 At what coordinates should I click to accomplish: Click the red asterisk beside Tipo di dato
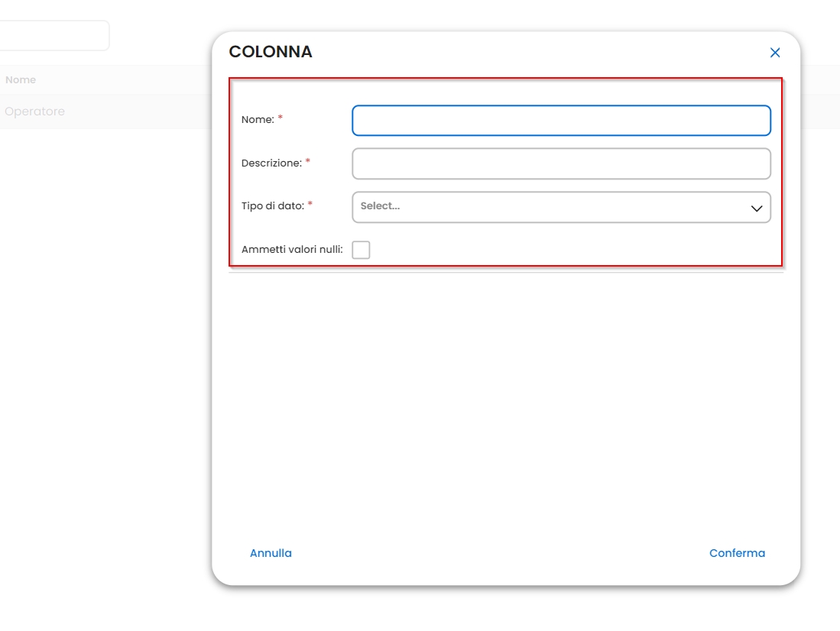(310, 204)
